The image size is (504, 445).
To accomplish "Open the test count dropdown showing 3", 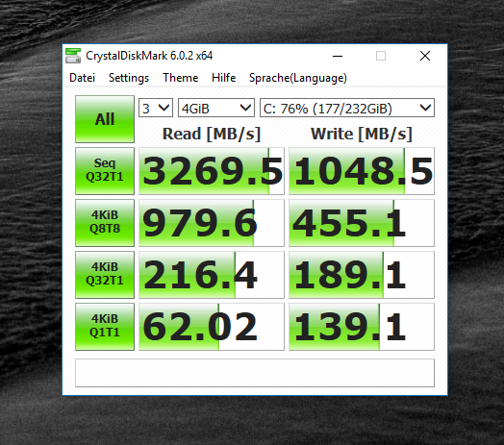I will 156,108.
